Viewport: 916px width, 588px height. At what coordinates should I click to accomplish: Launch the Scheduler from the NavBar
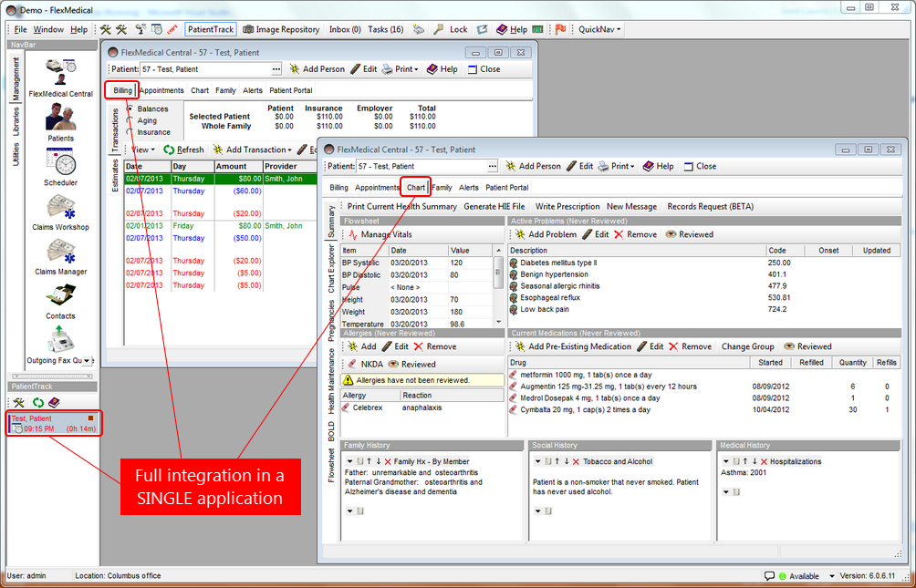pos(61,167)
